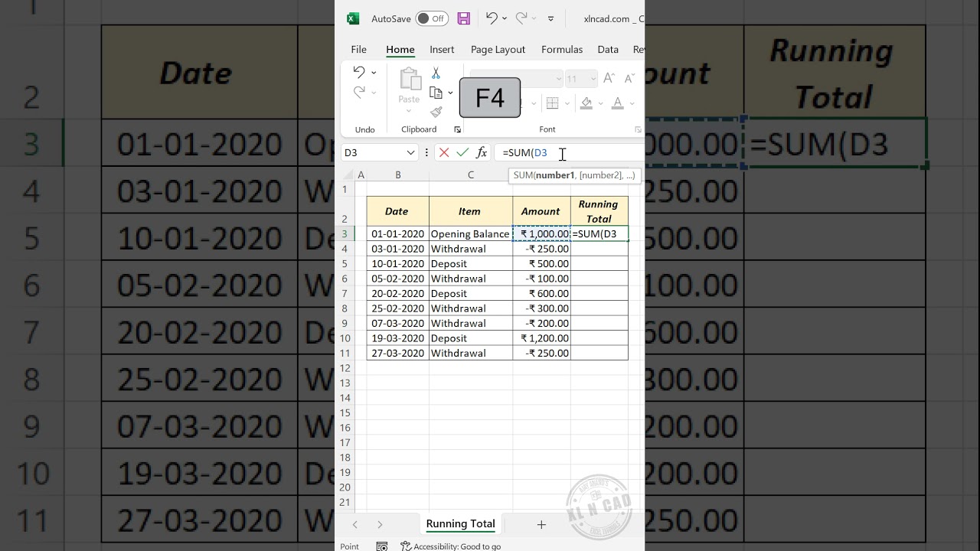Click Accessibility: Good to go status

pyautogui.click(x=451, y=546)
